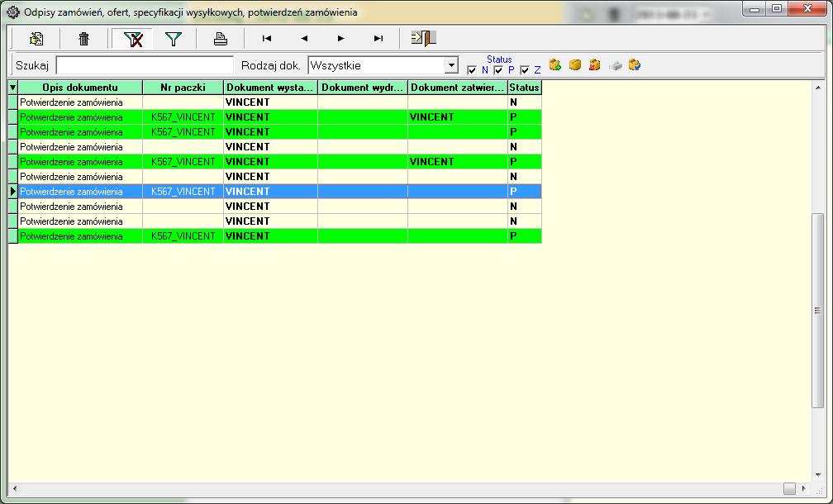Screen dimensions: 833x504
Task: Sort by Nr paczki column header
Action: (183, 87)
